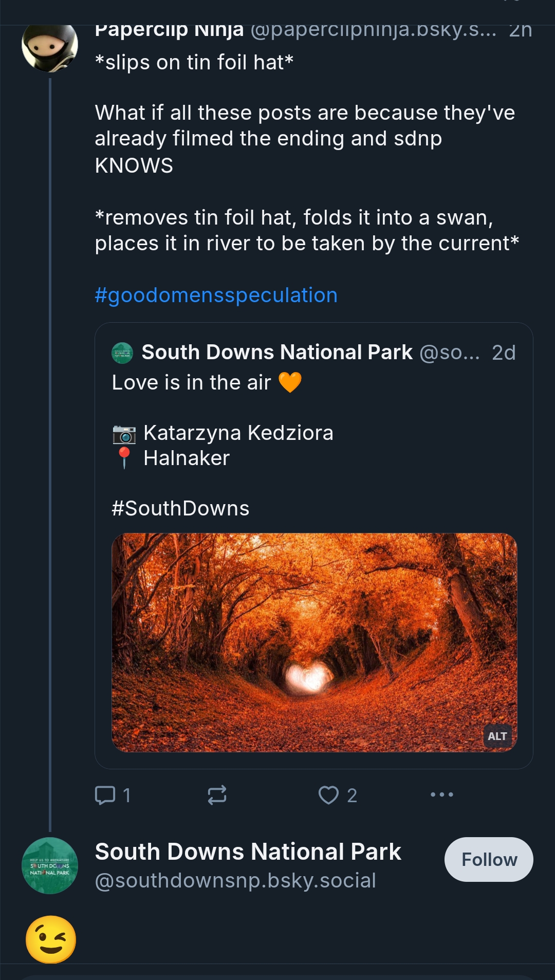Open Paperclip Ninja's profile avatar
555x980 pixels.
point(49,46)
